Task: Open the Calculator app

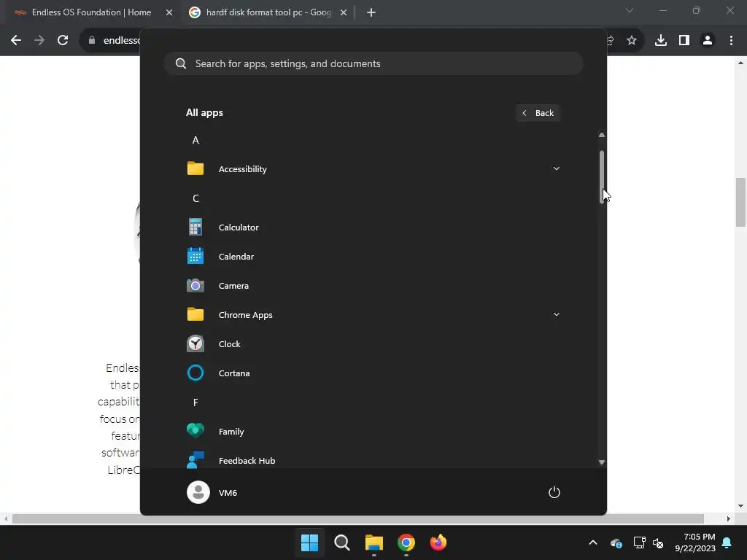Action: click(373, 227)
